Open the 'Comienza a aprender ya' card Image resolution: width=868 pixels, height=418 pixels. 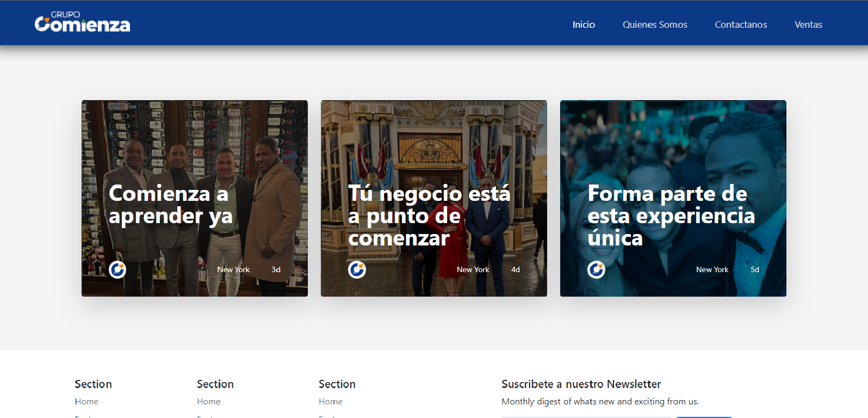coord(195,198)
